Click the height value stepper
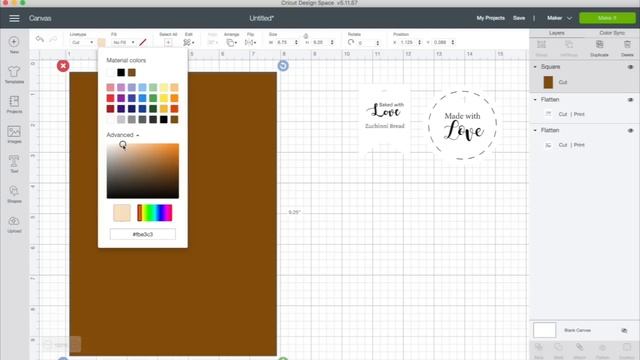 [x=332, y=42]
